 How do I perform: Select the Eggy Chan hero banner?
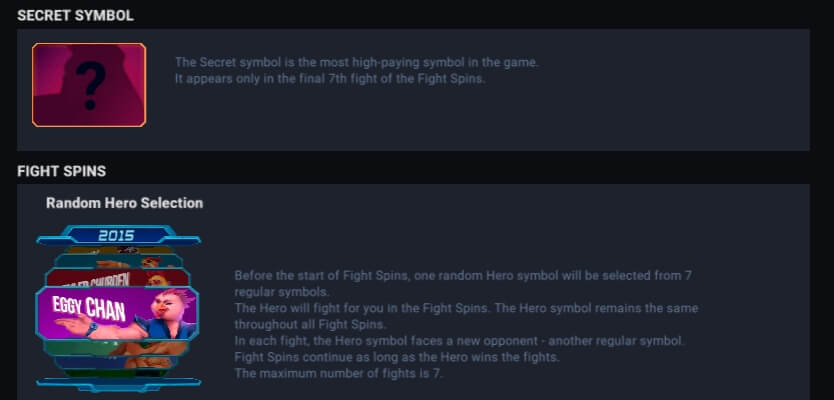(x=117, y=313)
